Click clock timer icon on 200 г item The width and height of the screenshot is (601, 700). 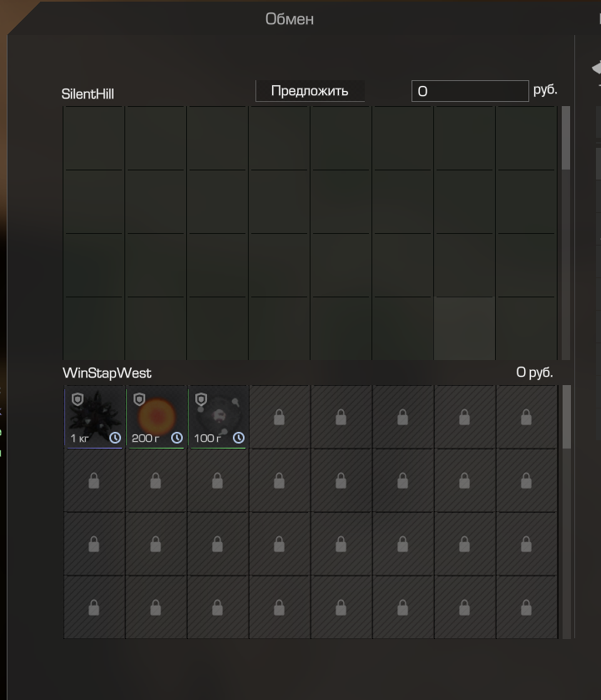click(x=177, y=438)
